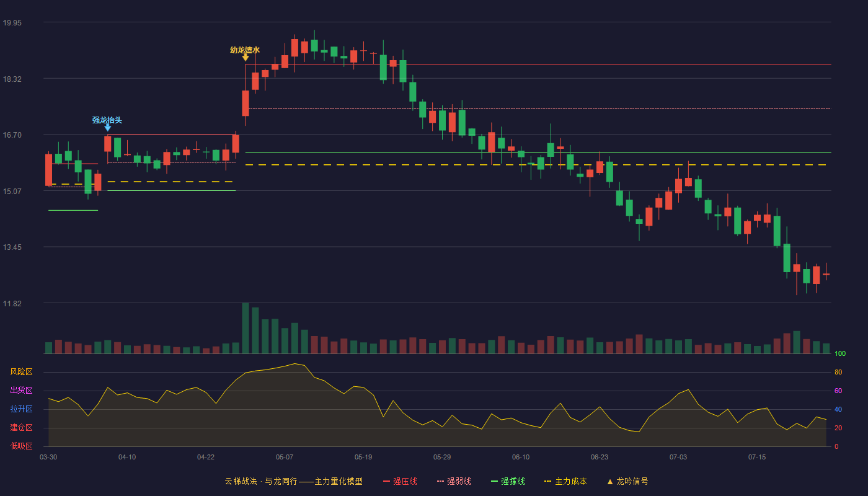
Task: Click the yellow arrow marker under 幼龙嬉水
Action: pyautogui.click(x=246, y=58)
